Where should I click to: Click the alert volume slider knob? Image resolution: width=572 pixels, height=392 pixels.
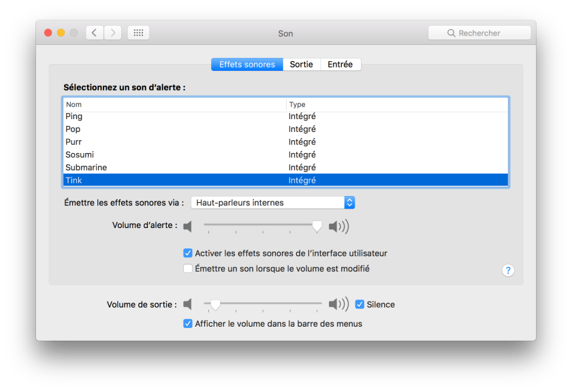coord(317,226)
